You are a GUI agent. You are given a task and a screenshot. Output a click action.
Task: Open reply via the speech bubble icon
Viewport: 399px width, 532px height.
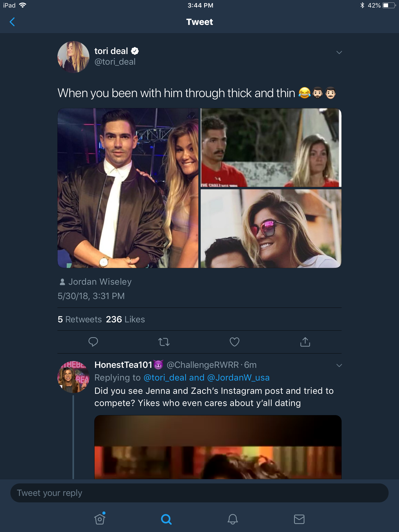click(93, 342)
